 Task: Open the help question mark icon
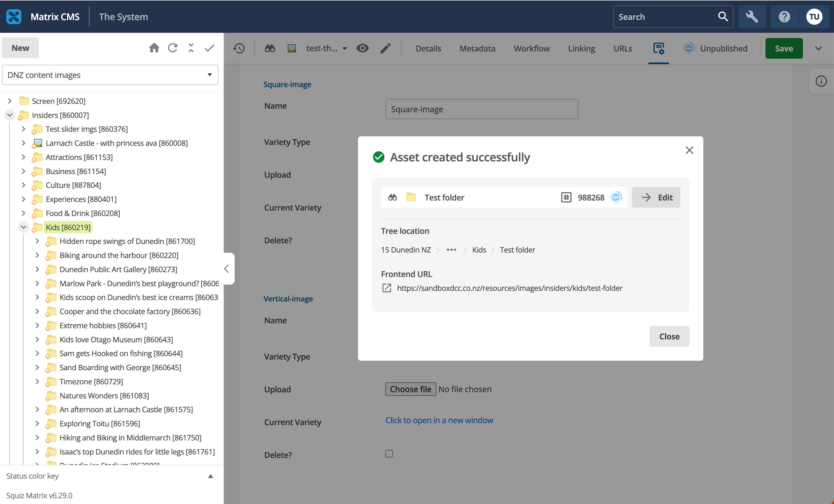pos(784,17)
